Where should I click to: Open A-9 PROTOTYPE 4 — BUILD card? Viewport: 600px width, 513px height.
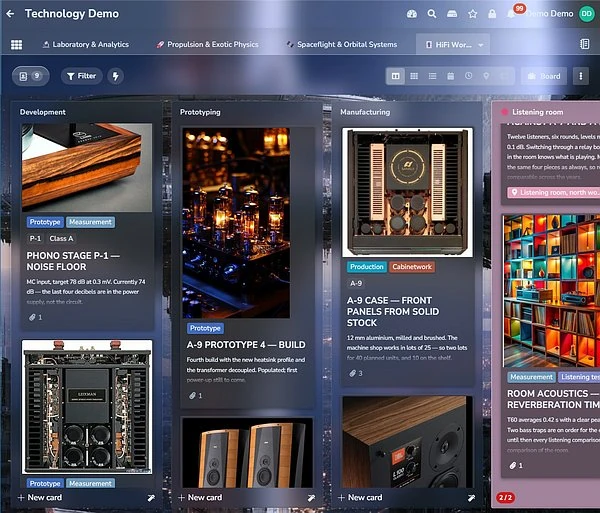coord(246,345)
